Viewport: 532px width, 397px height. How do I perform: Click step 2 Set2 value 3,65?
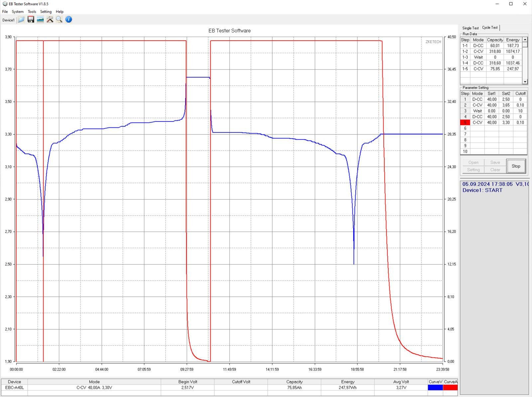pos(506,105)
